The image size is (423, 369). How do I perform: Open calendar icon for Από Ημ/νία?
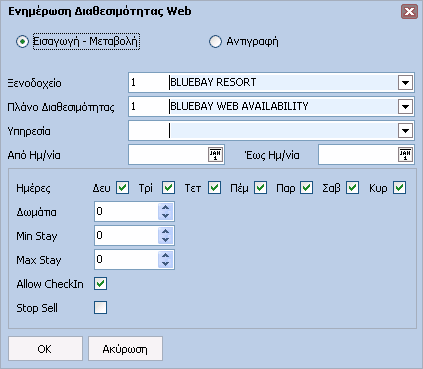point(215,155)
